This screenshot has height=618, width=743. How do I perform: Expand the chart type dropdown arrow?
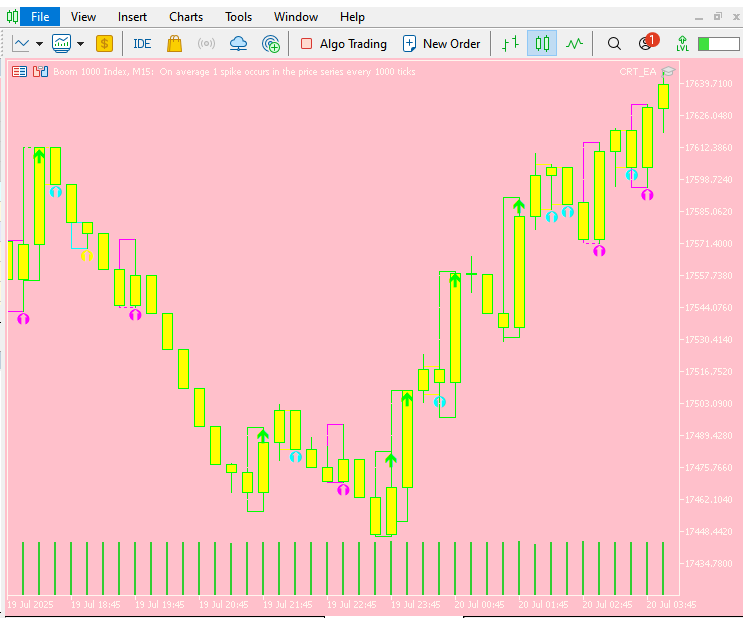click(x=39, y=44)
